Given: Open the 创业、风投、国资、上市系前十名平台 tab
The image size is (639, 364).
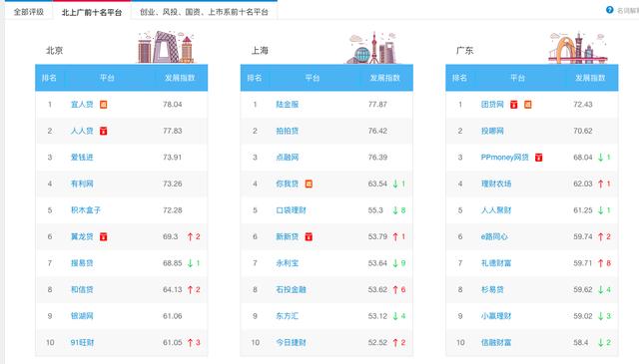Looking at the screenshot, I should click(x=204, y=12).
